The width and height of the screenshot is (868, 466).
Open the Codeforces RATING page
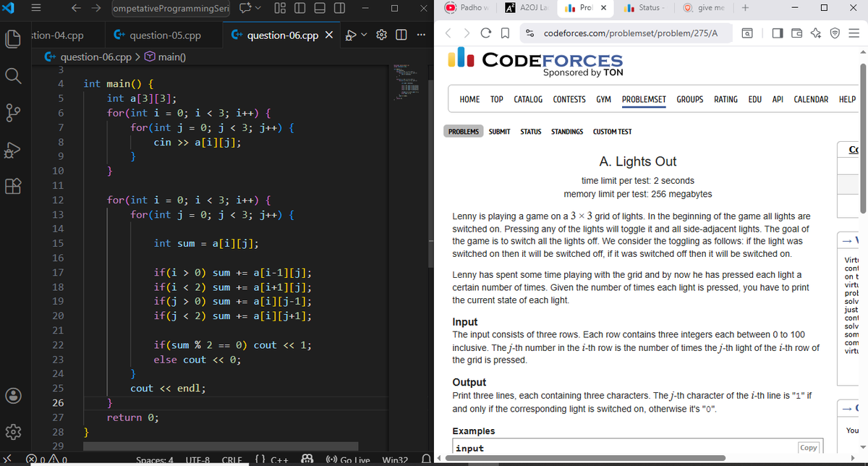click(726, 99)
